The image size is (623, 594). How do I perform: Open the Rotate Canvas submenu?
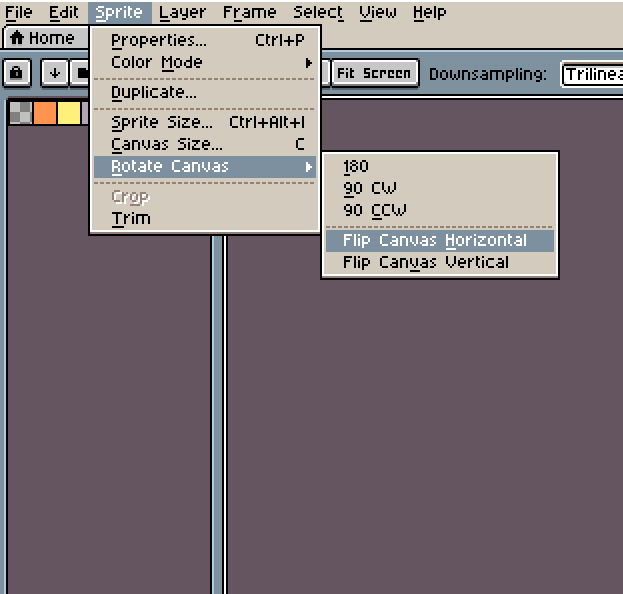click(205, 166)
